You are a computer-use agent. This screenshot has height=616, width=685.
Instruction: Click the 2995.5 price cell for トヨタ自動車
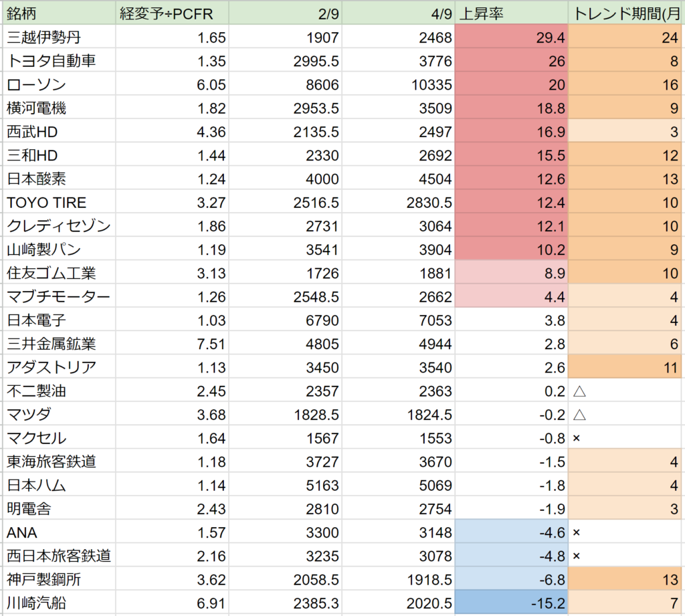(x=285, y=61)
